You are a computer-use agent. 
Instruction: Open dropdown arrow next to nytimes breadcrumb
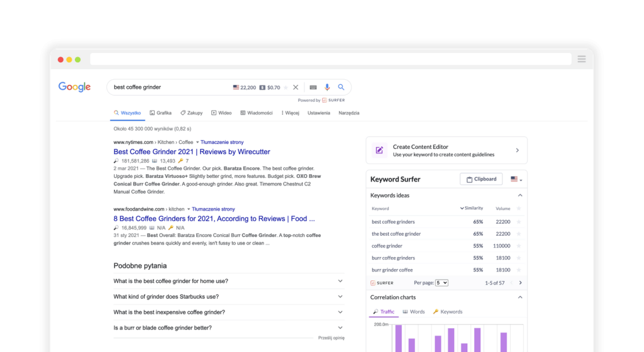[x=197, y=142]
